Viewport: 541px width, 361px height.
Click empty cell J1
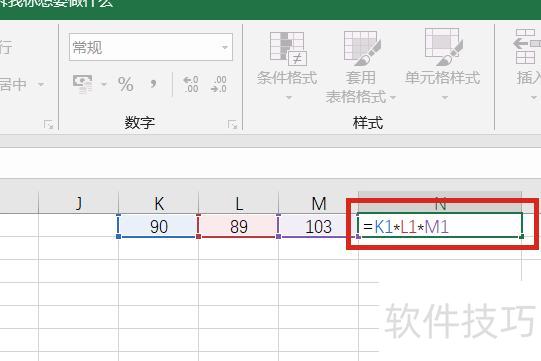[79, 226]
